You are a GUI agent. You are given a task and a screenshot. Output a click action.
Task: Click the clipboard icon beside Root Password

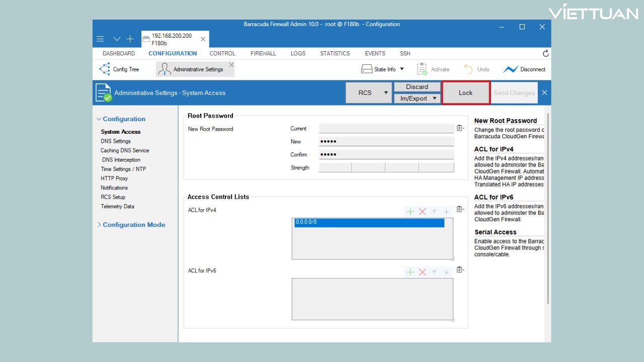[460, 128]
